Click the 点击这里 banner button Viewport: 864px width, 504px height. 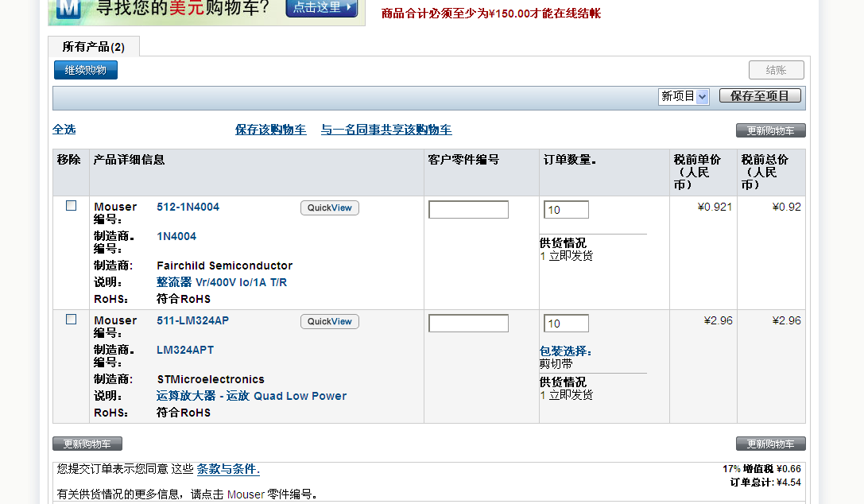point(322,8)
